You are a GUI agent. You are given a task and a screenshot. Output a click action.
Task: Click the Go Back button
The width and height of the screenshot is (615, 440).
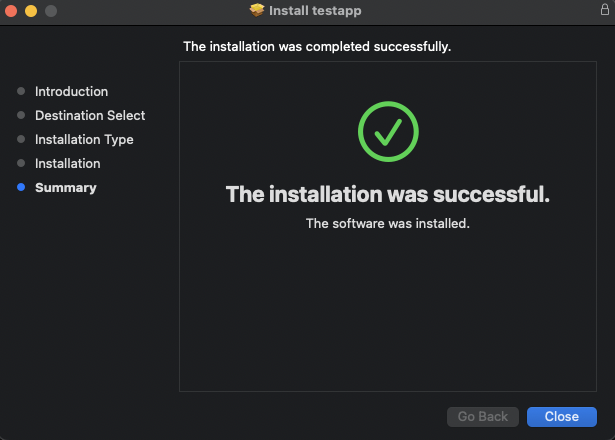click(x=483, y=416)
